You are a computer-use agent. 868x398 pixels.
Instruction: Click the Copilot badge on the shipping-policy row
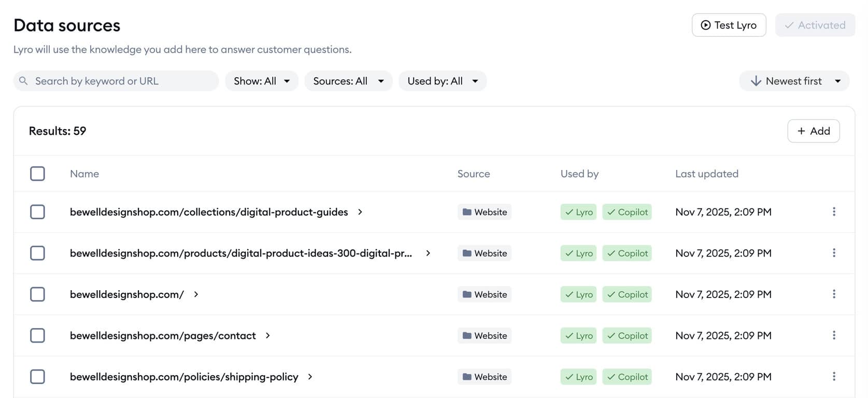(x=627, y=377)
